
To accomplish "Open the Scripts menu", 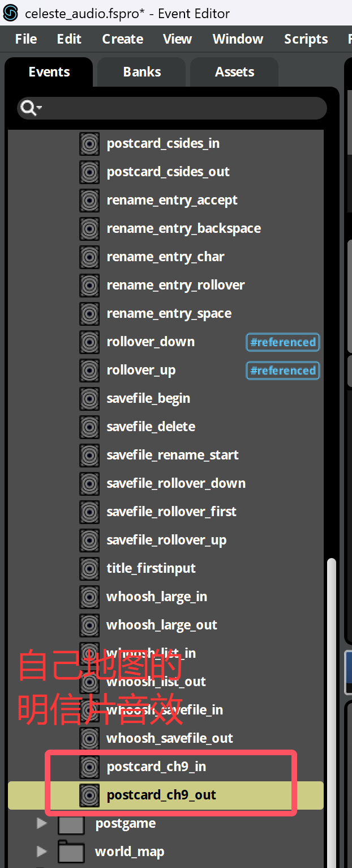I will [x=306, y=39].
